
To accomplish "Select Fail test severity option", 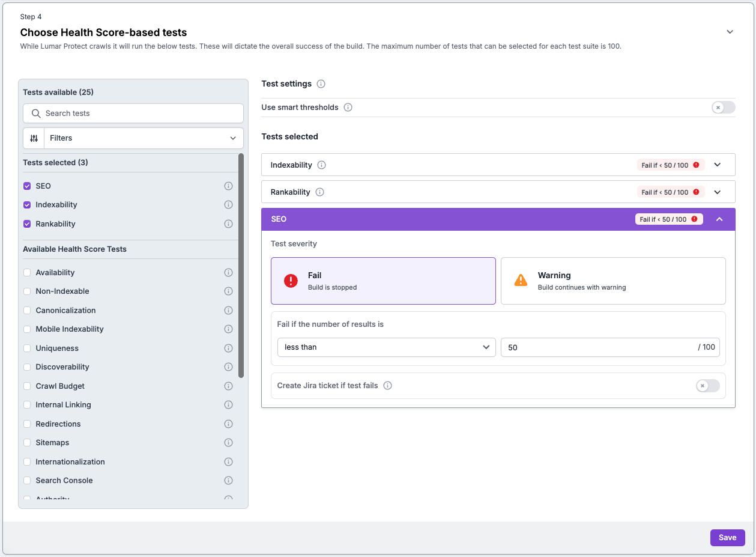I will (x=383, y=281).
